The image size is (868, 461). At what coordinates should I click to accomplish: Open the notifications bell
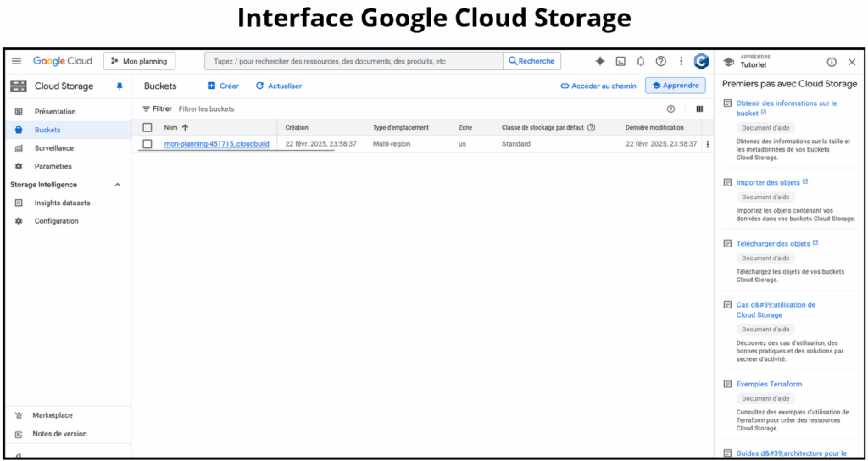(x=641, y=61)
